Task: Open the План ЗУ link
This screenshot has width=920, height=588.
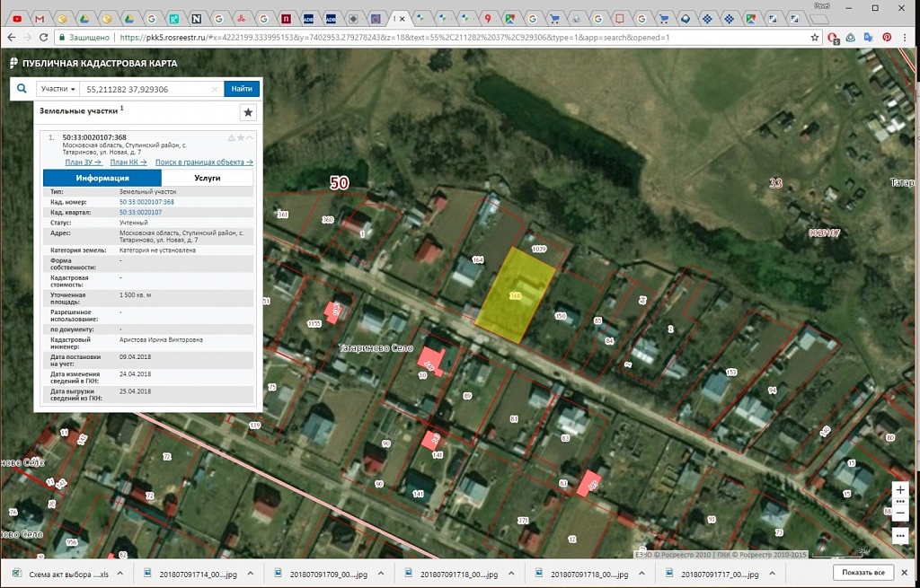Action: coord(84,162)
